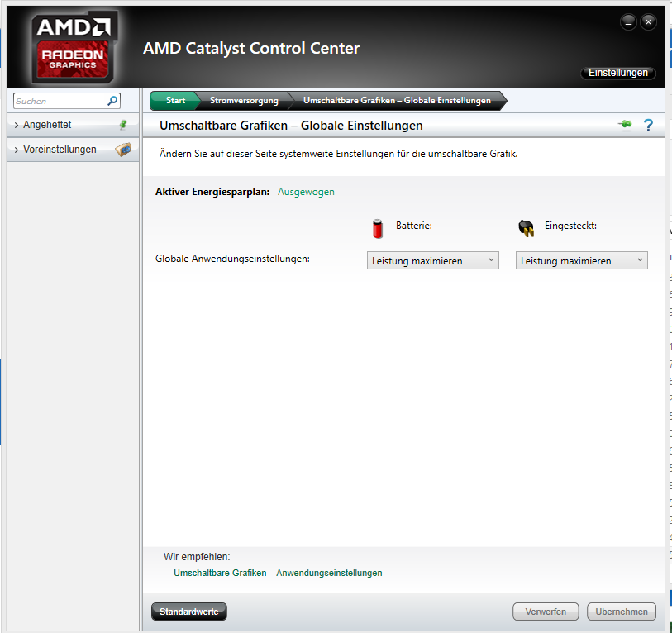Click the green pin icon next to Angeheftet

pos(123,125)
